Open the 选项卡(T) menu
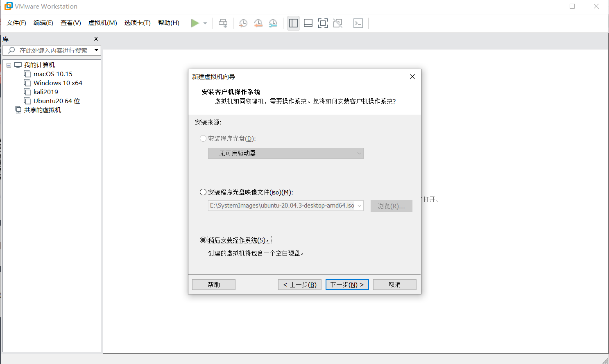 pos(138,23)
